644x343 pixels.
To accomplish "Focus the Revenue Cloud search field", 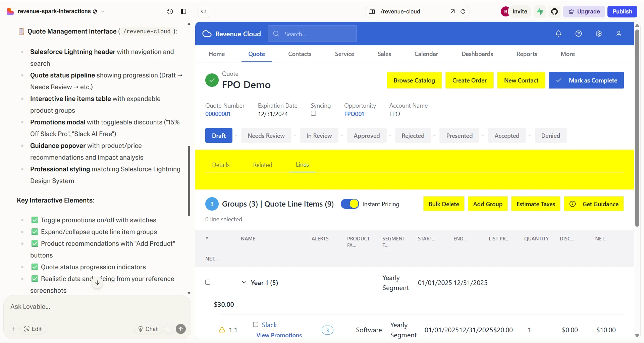I will pos(312,34).
